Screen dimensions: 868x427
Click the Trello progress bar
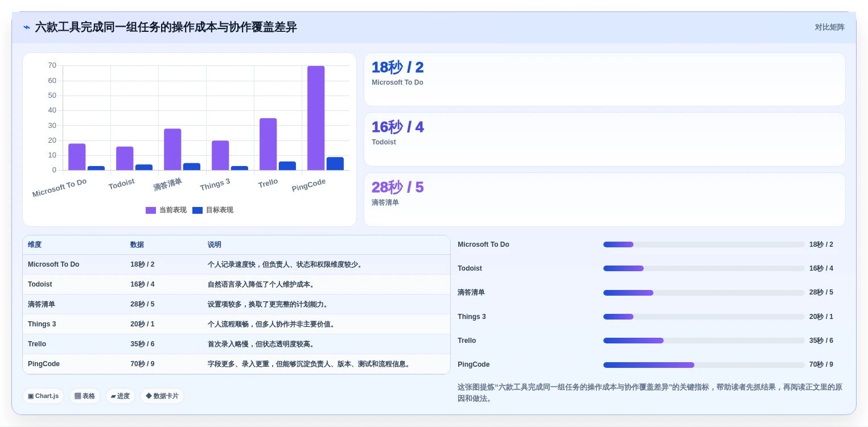click(704, 341)
